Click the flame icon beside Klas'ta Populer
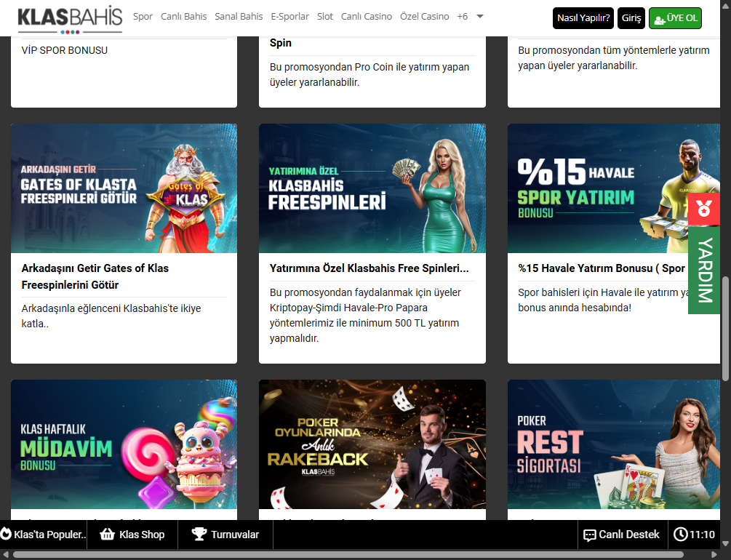Screen dimensions: 731x560 7,535
